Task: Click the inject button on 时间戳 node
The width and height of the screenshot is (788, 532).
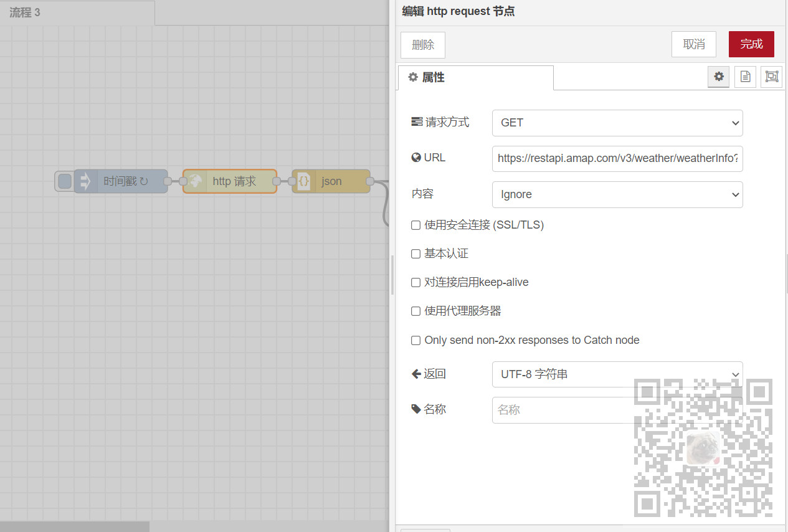Action: (65, 181)
